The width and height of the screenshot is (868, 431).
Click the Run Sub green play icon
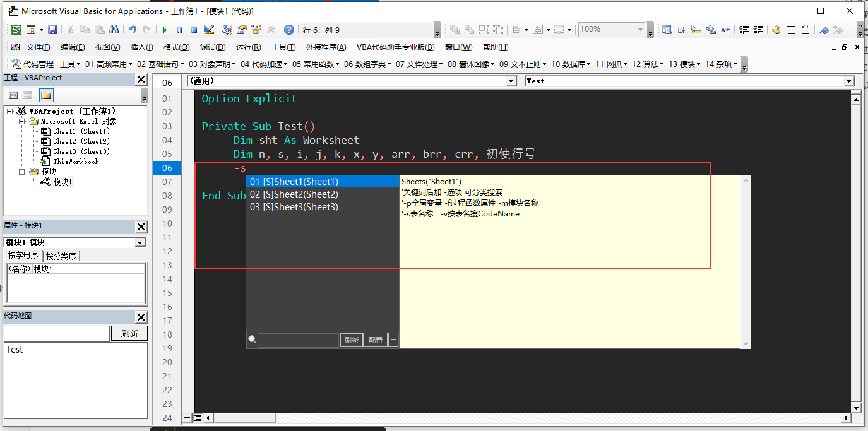tap(165, 30)
